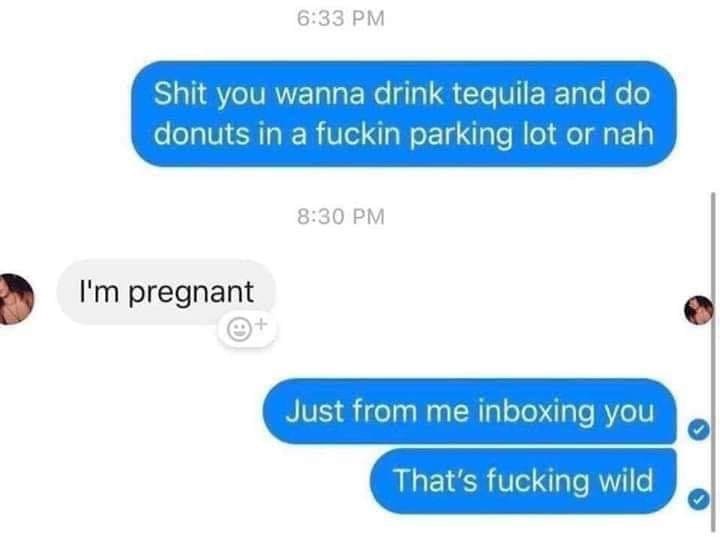Screen dimensions: 720x552
Task: Click the word "pregnant" in the gray bubble
Action: click(191, 294)
